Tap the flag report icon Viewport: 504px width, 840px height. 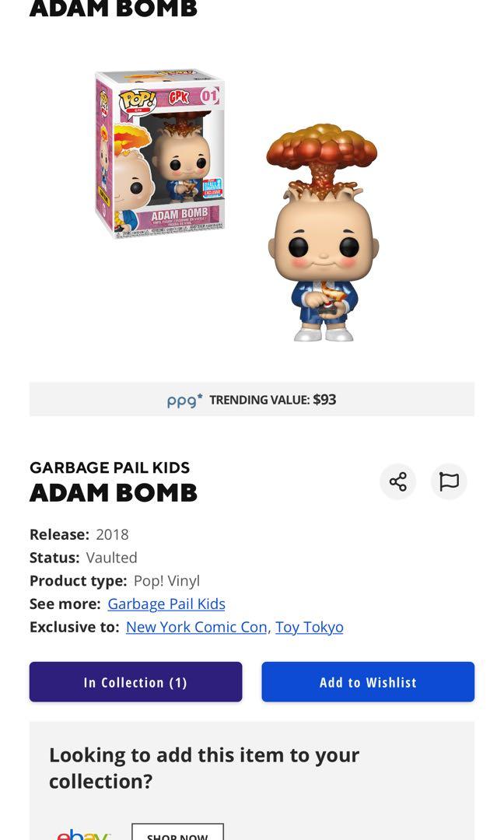coord(449,481)
